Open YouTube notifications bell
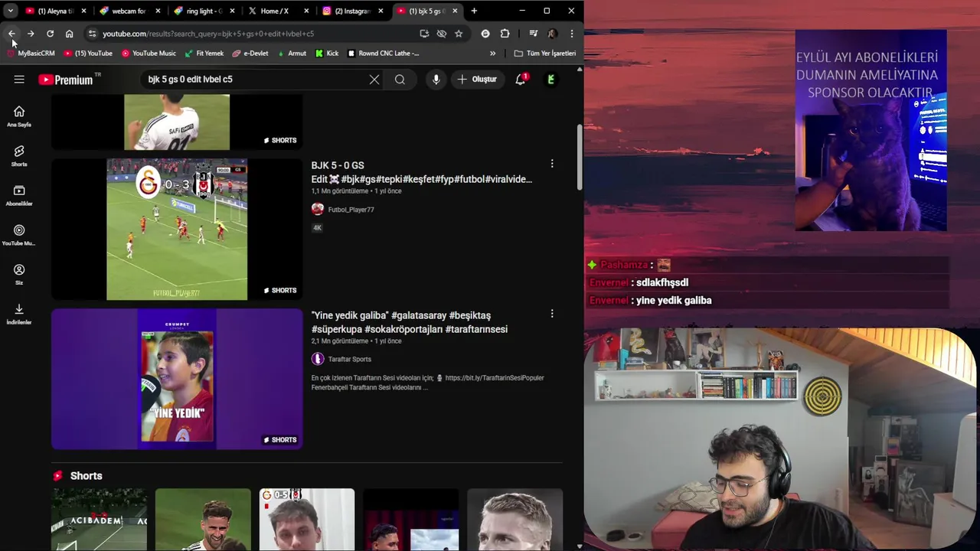The width and height of the screenshot is (980, 551). [521, 79]
